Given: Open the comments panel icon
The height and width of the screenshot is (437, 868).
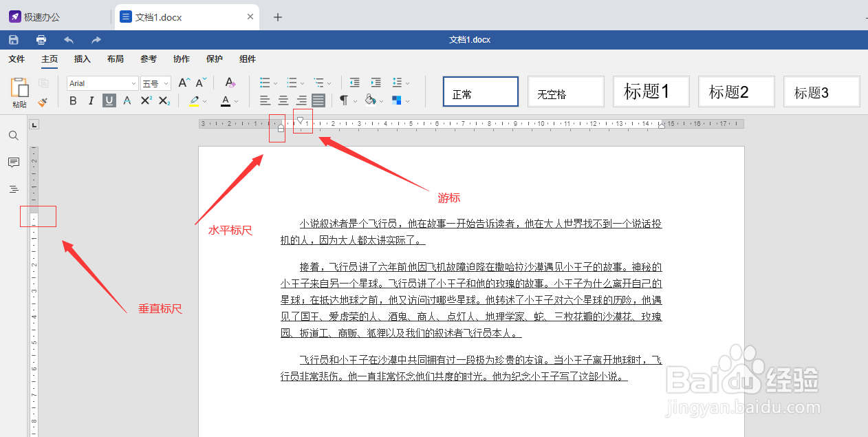Looking at the screenshot, I should tap(14, 162).
